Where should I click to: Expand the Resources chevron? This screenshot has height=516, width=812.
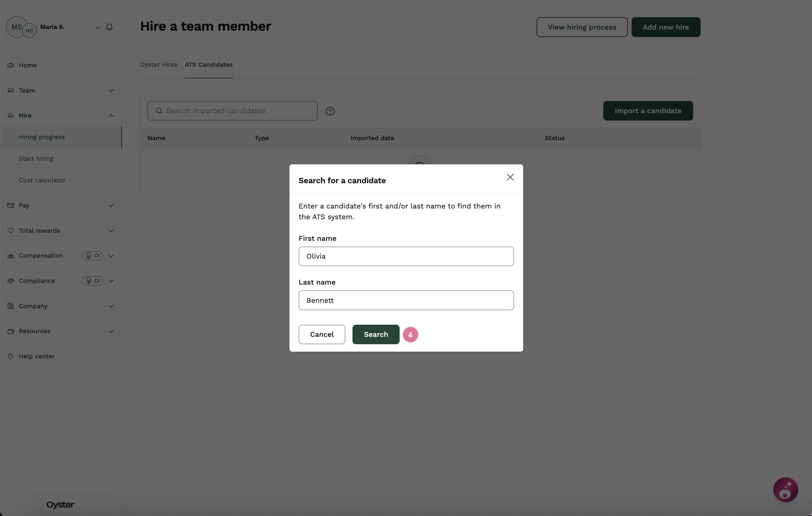click(111, 331)
